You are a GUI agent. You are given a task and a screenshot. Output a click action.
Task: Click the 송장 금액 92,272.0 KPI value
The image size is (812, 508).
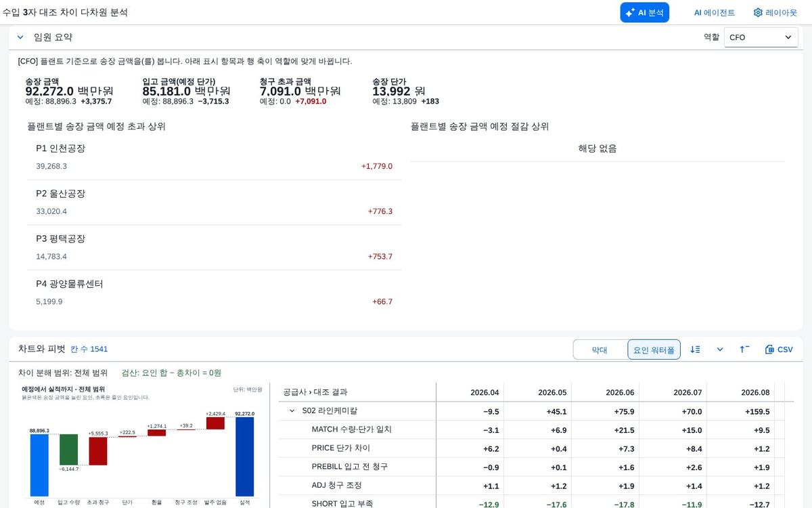pyautogui.click(x=69, y=91)
